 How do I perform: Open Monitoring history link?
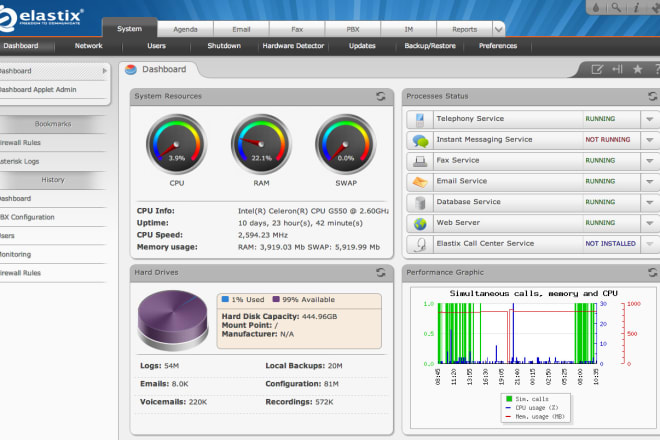(x=53, y=254)
